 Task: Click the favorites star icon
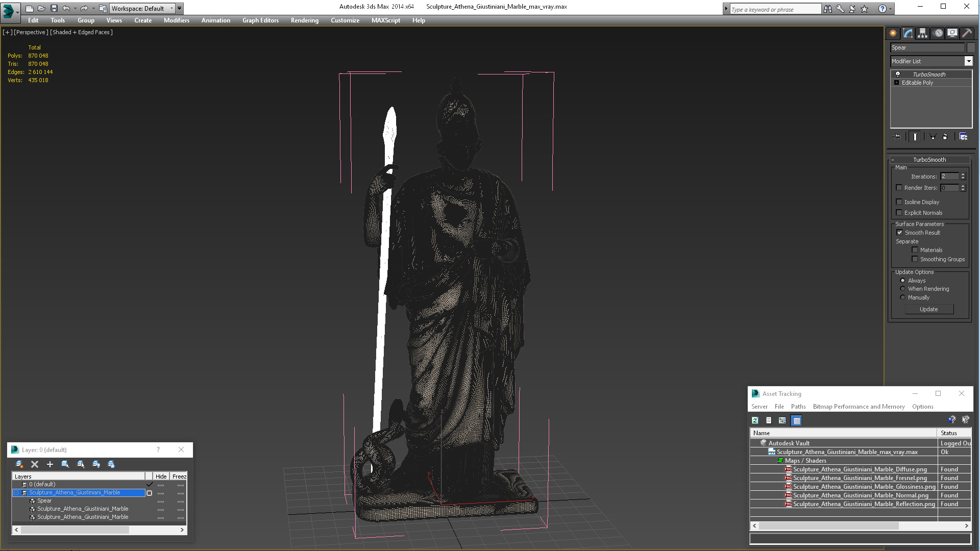click(864, 9)
